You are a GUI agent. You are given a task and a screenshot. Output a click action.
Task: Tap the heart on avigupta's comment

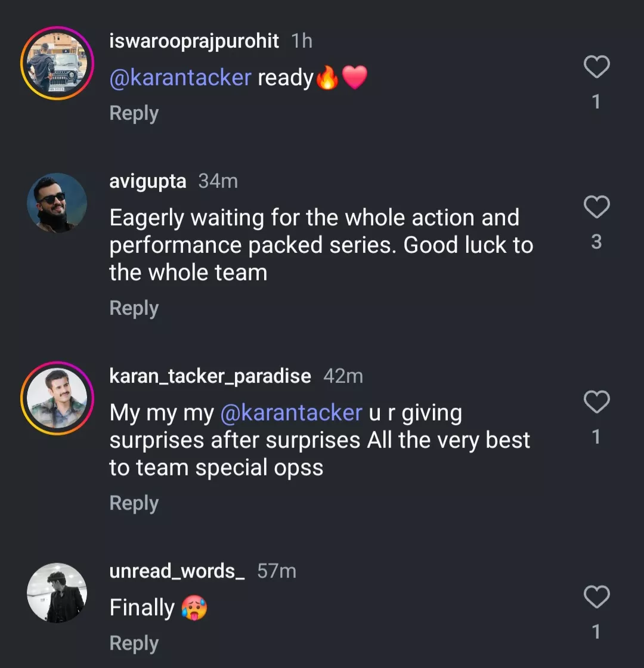point(596,207)
